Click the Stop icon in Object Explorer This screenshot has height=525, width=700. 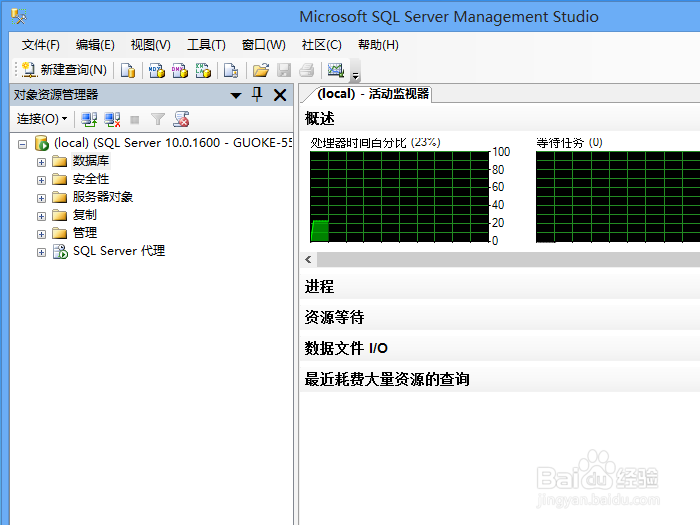[134, 120]
